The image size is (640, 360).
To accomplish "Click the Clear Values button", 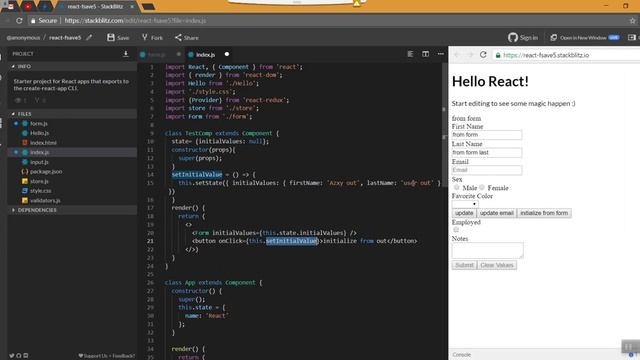I will (x=497, y=265).
